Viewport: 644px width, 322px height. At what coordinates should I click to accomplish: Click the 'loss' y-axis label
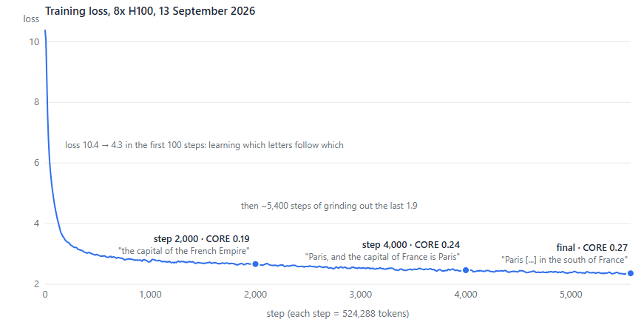(x=31, y=19)
